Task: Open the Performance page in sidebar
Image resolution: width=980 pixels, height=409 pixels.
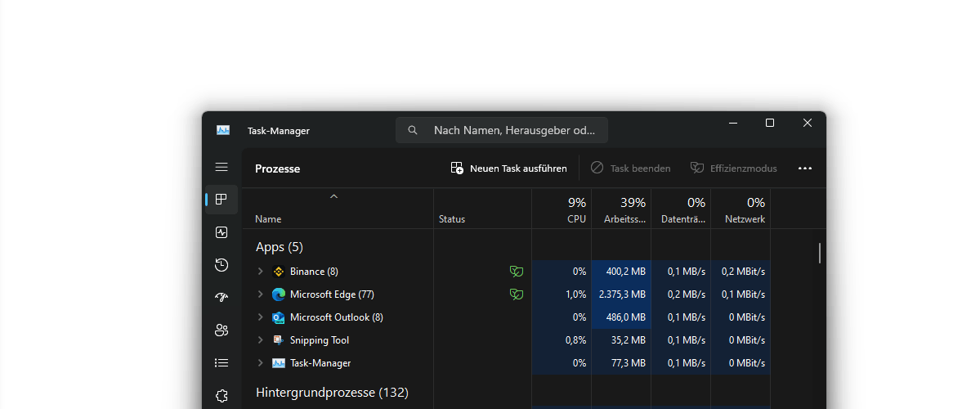Action: 222,232
